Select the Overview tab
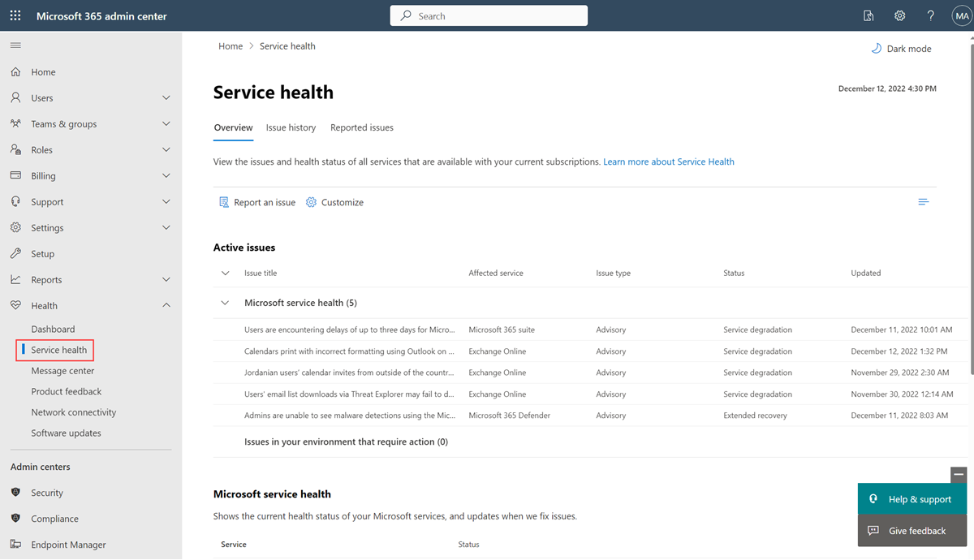Viewport: 974px width, 560px height. 233,128
